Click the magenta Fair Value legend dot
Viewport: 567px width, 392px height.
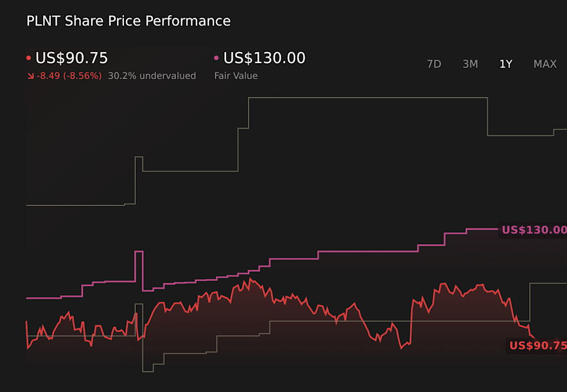tap(216, 57)
